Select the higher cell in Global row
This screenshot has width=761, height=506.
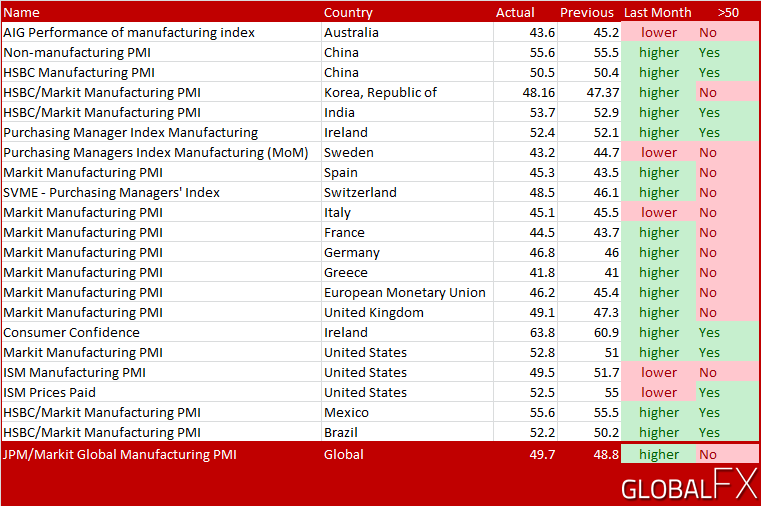click(x=659, y=455)
